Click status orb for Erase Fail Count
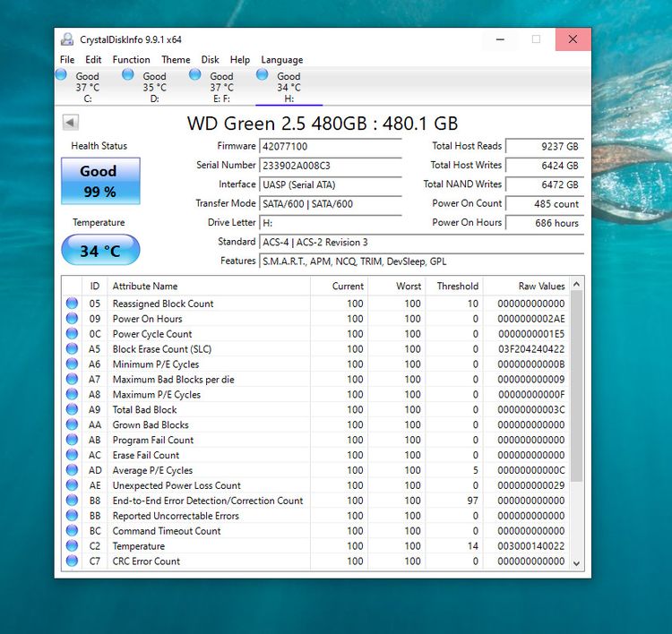This screenshot has width=672, height=634. [x=72, y=455]
